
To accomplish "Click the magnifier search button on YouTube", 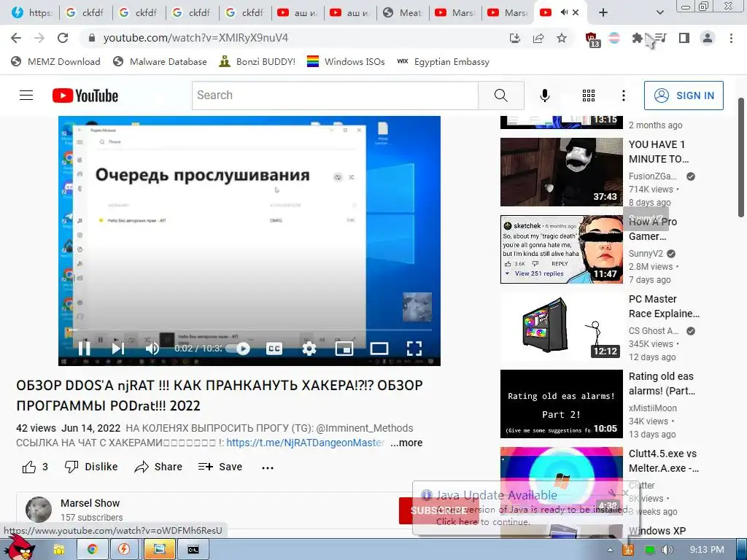I will pyautogui.click(x=500, y=96).
